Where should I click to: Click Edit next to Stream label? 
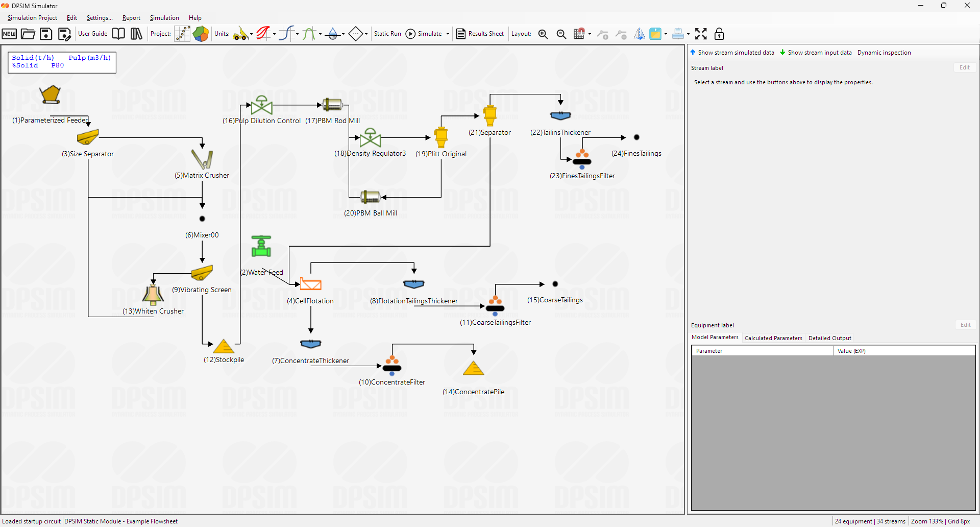[965, 67]
